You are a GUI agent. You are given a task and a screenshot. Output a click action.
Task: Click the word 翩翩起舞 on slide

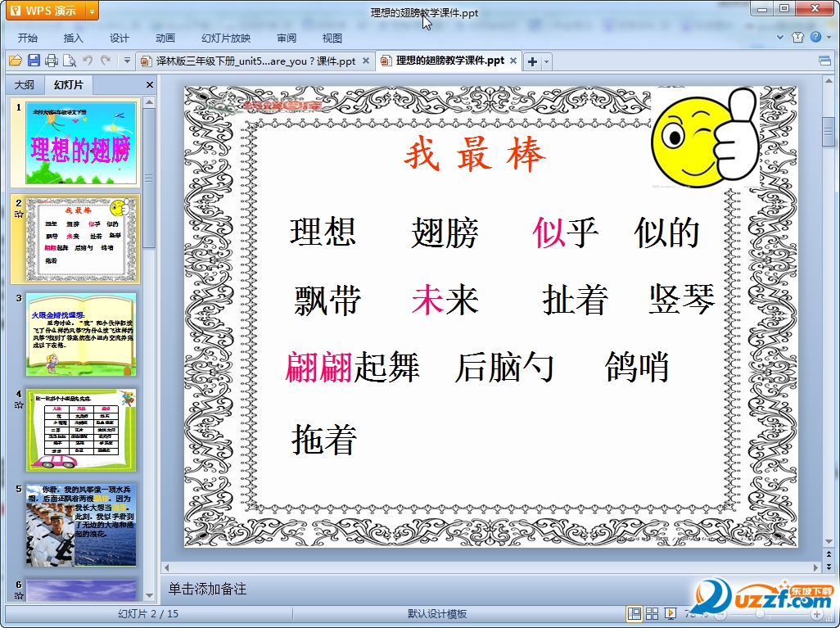tap(352, 367)
